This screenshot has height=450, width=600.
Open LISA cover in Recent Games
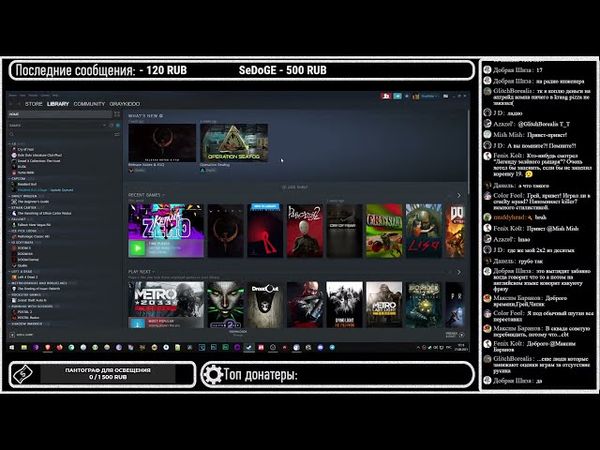pos(423,231)
